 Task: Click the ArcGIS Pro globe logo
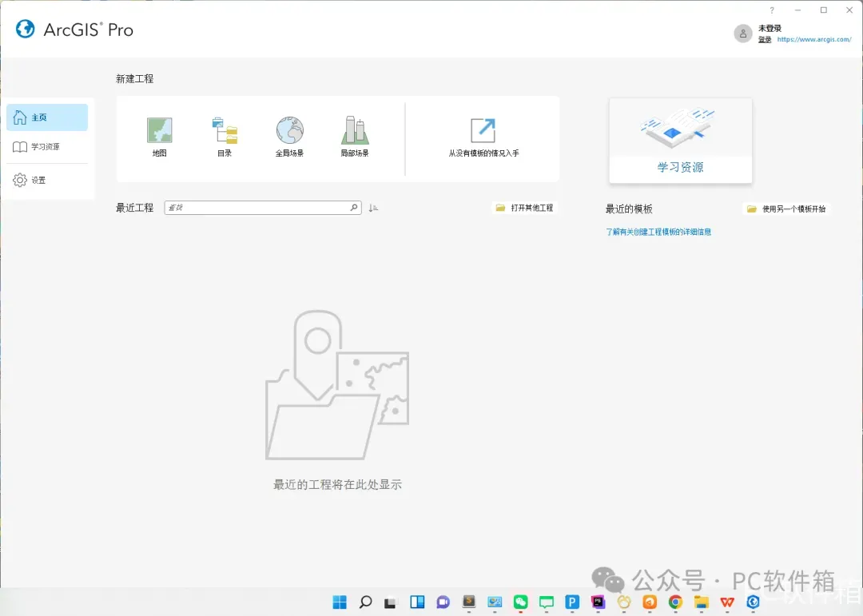(x=26, y=30)
